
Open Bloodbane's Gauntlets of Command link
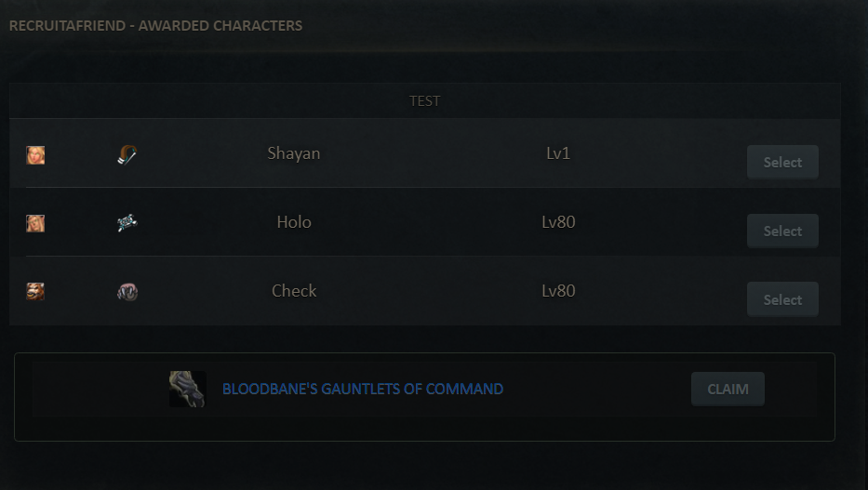[363, 389]
